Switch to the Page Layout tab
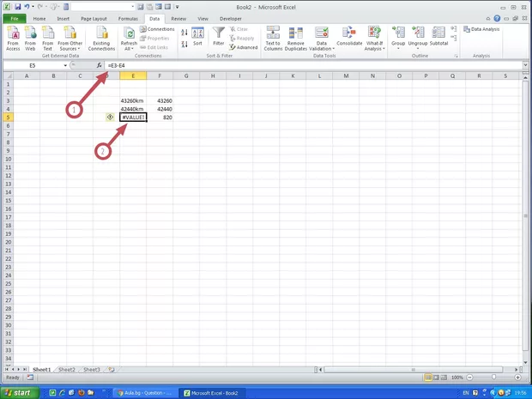The width and height of the screenshot is (532, 399). coord(94,19)
